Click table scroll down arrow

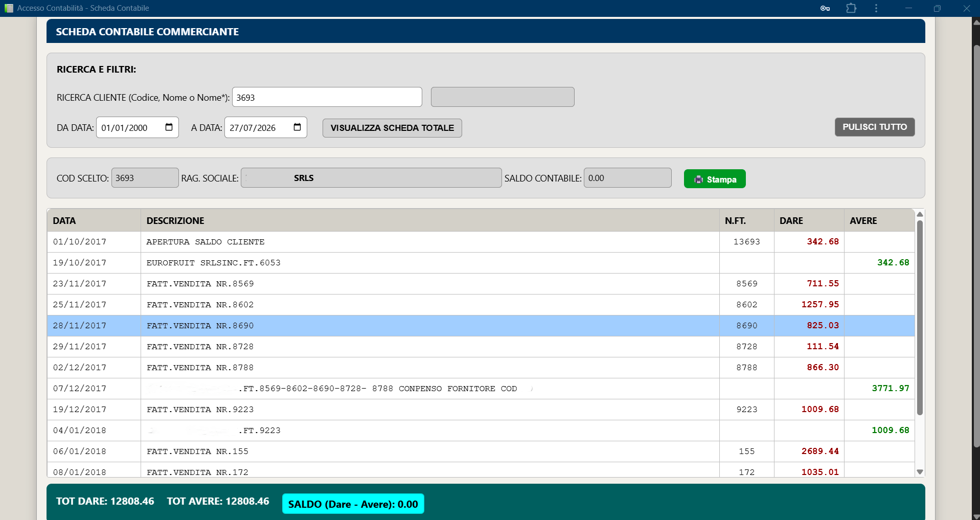click(x=920, y=472)
